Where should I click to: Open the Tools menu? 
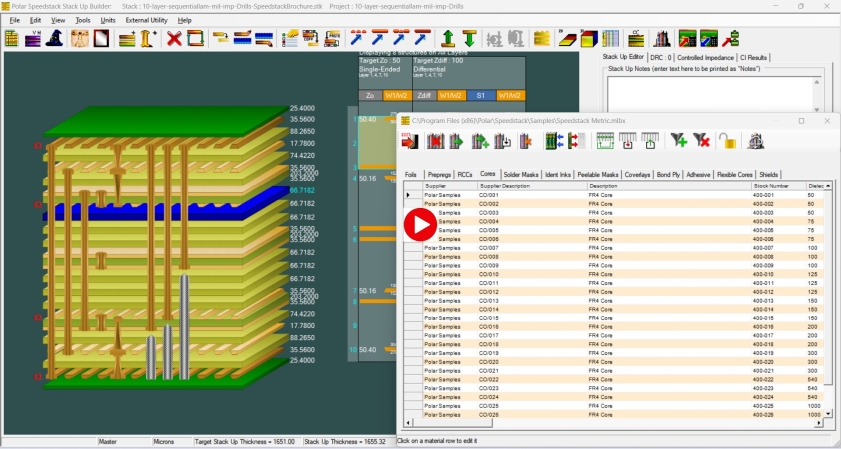click(83, 20)
